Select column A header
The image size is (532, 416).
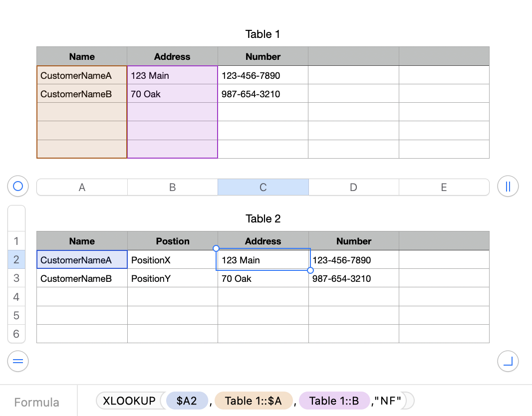coord(81,187)
